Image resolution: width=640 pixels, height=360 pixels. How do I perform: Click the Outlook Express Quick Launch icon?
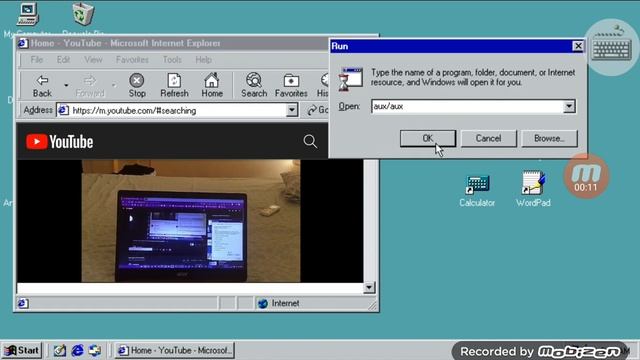pyautogui.click(x=95, y=350)
